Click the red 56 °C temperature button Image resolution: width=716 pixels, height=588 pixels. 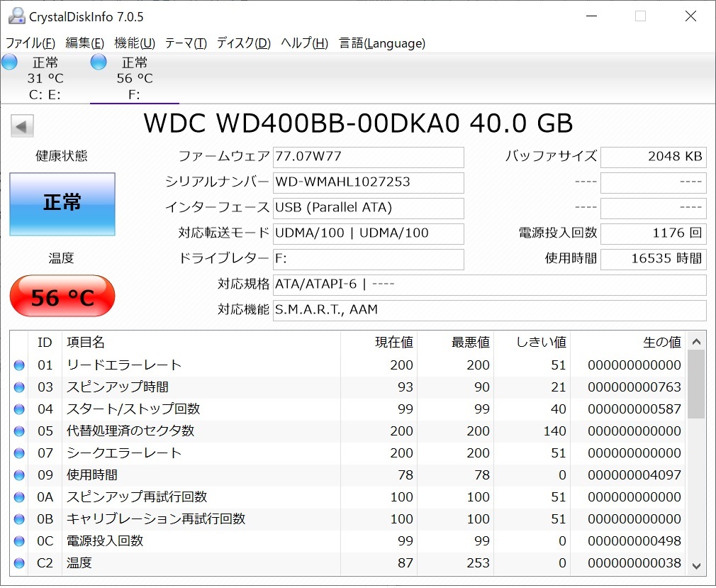click(x=62, y=296)
